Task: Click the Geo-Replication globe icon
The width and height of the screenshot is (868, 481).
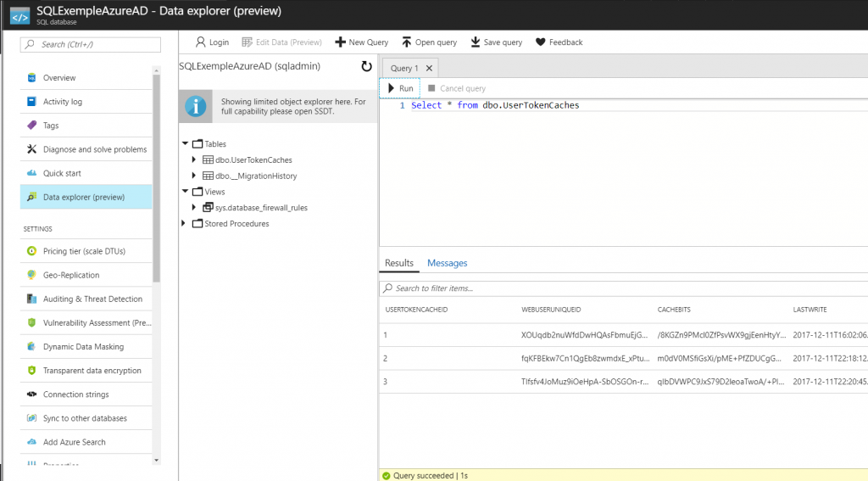Action: click(x=31, y=275)
